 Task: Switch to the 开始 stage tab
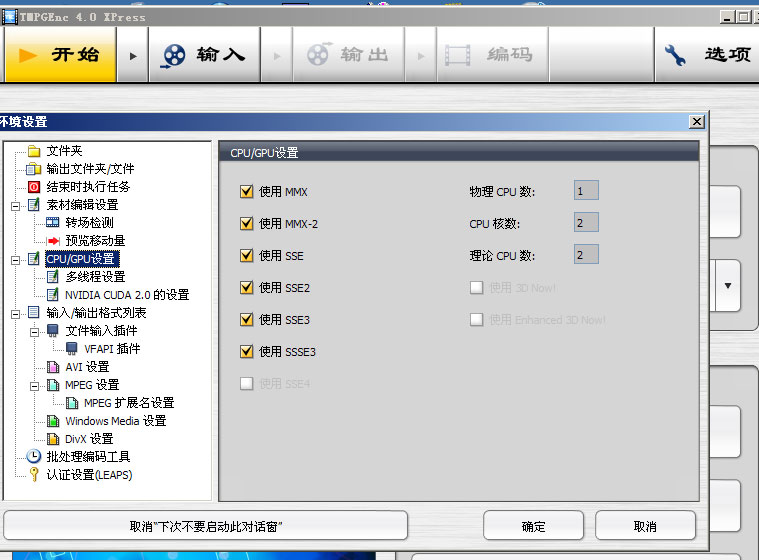(60, 55)
